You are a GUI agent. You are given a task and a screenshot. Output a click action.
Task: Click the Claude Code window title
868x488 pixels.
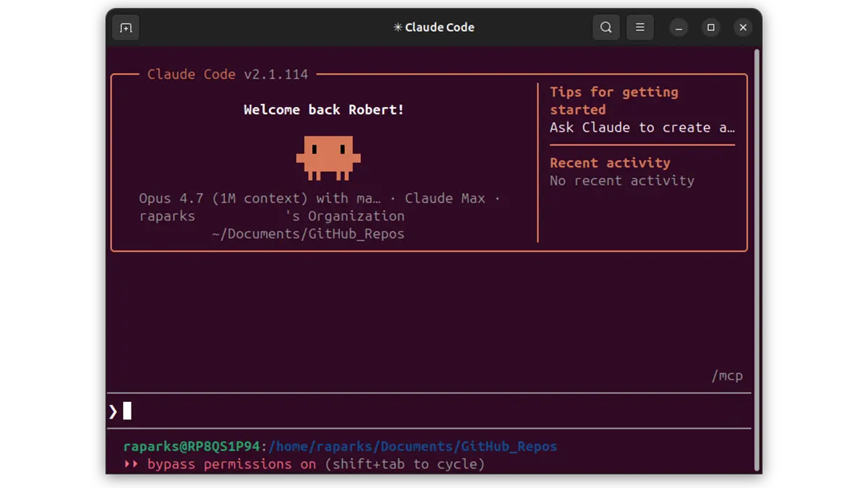click(434, 27)
